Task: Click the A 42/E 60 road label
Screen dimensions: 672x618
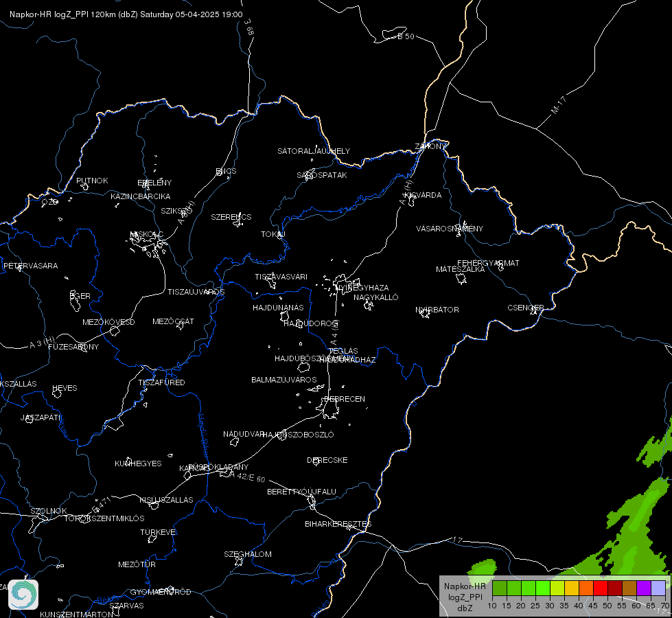Action: [x=247, y=477]
